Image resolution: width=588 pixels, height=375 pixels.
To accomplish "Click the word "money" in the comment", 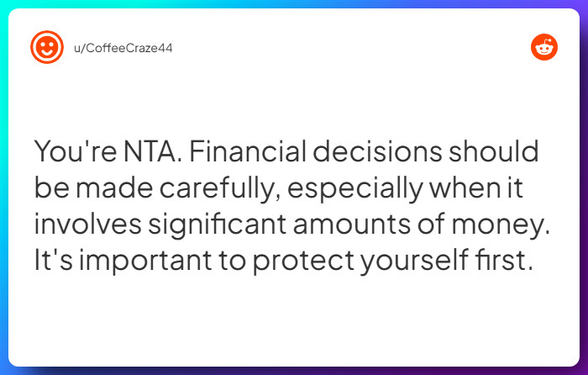I will pyautogui.click(x=511, y=225).
